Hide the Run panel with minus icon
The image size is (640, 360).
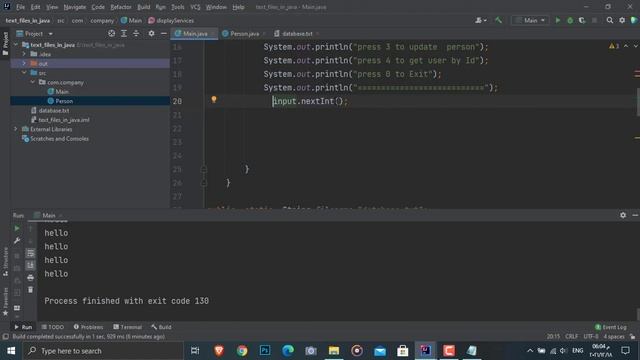coord(635,215)
